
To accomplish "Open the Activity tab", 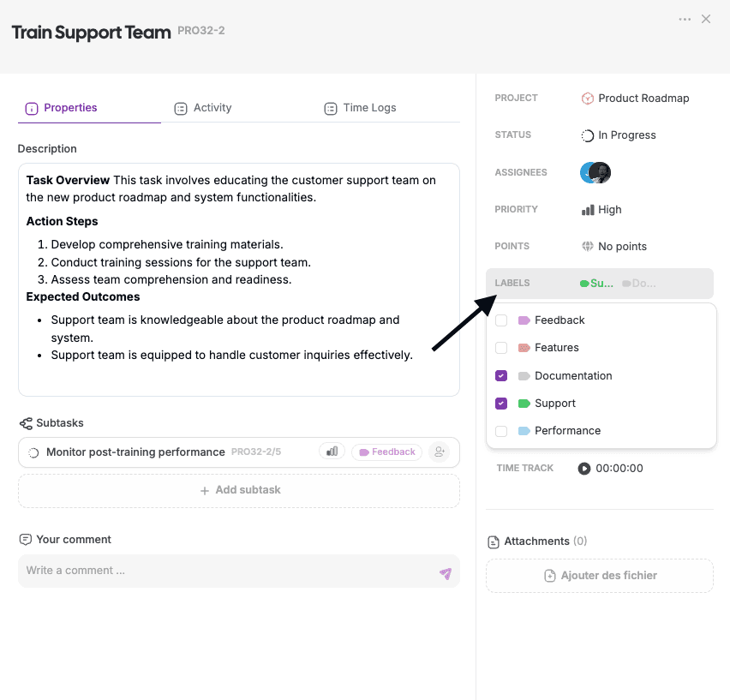I will point(202,108).
